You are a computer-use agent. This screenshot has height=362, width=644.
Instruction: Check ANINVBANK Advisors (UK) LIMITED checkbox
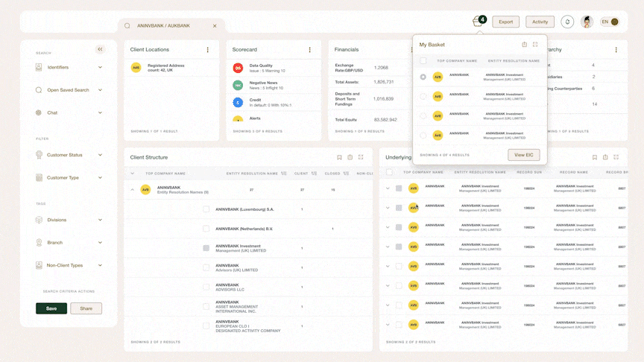(206, 267)
